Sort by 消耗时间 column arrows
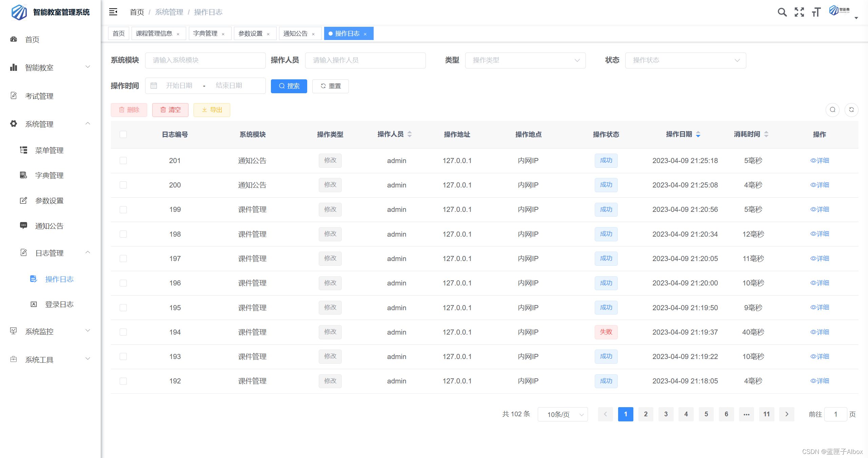 [x=766, y=135]
